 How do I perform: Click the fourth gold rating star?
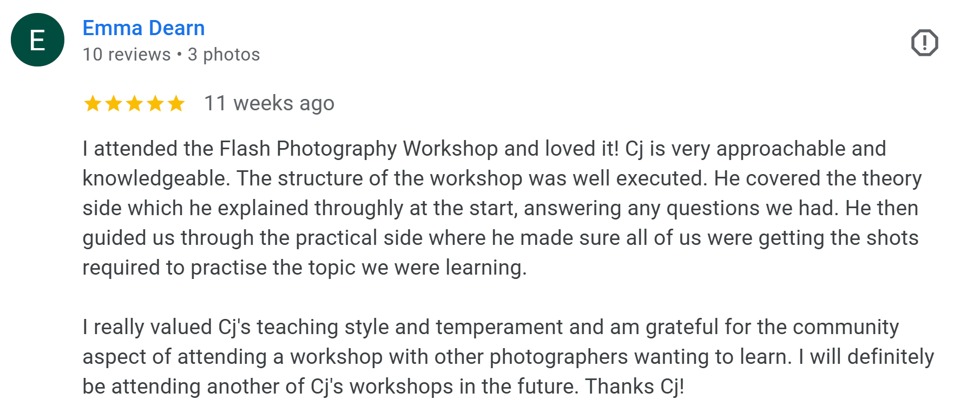[x=155, y=103]
